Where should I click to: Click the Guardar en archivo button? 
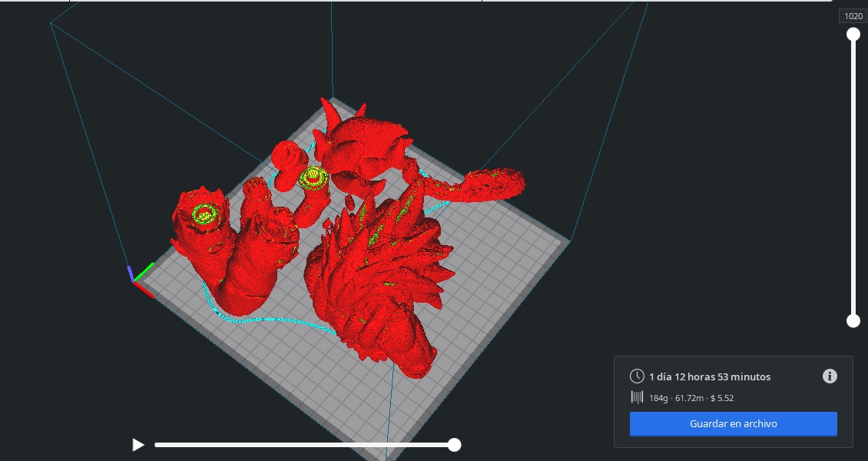point(733,424)
